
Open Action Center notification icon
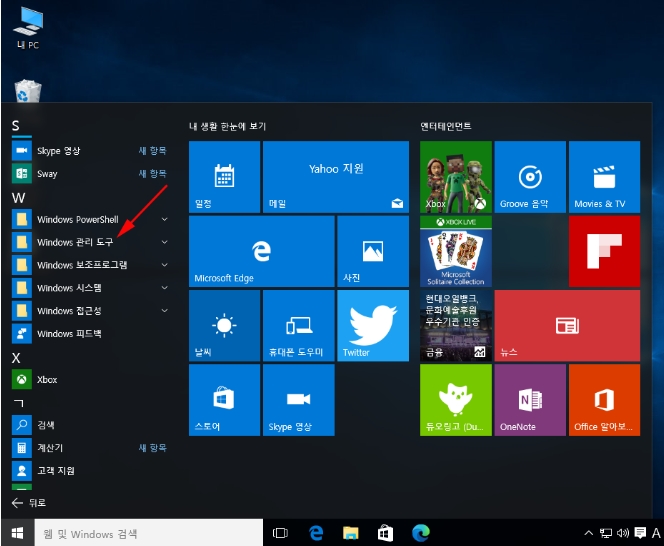pos(640,533)
